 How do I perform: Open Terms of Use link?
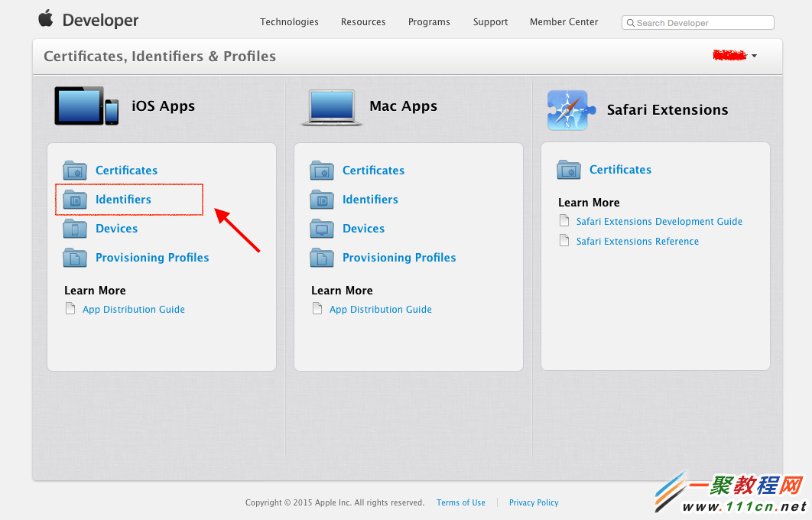coord(461,502)
